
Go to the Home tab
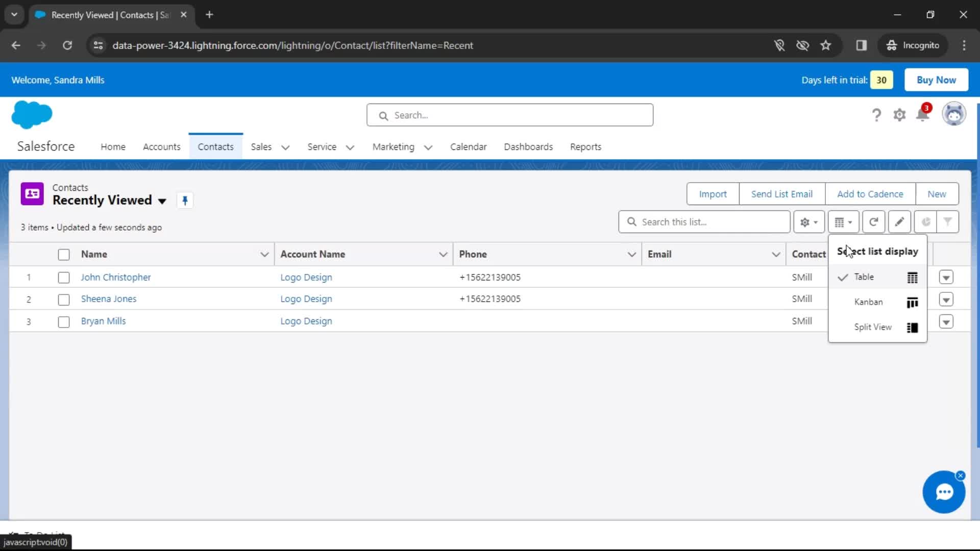click(x=113, y=147)
